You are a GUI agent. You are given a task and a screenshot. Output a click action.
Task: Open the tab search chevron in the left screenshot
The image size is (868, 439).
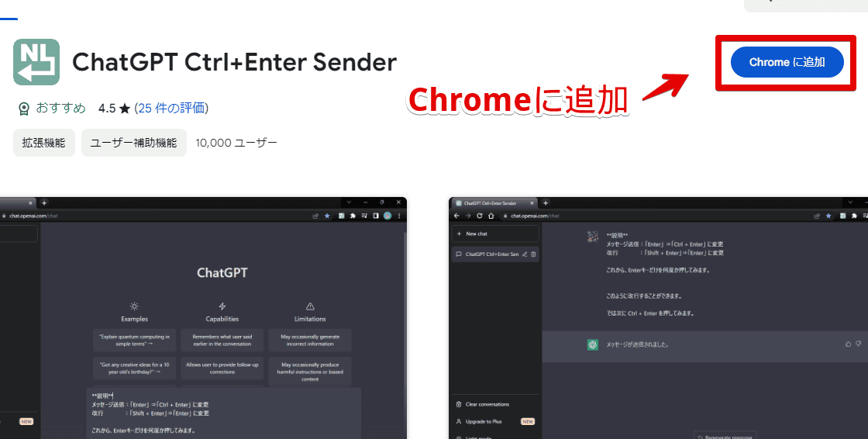click(x=349, y=203)
